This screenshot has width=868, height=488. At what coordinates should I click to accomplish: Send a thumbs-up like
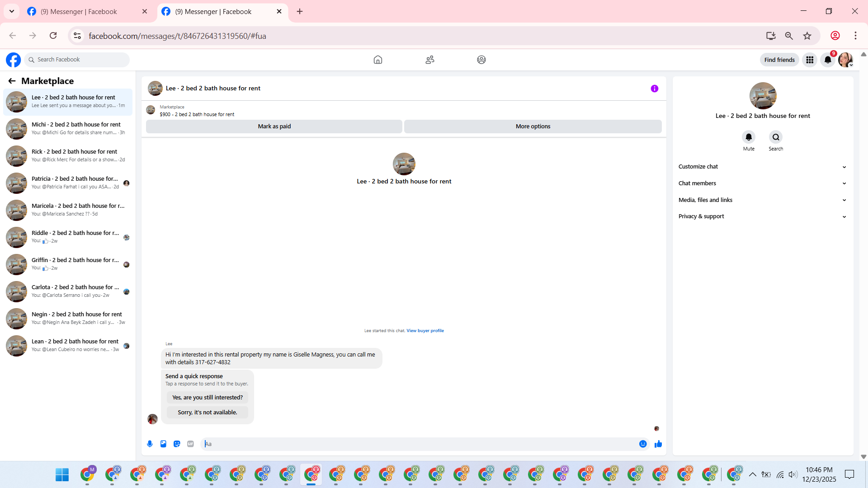pos(658,444)
